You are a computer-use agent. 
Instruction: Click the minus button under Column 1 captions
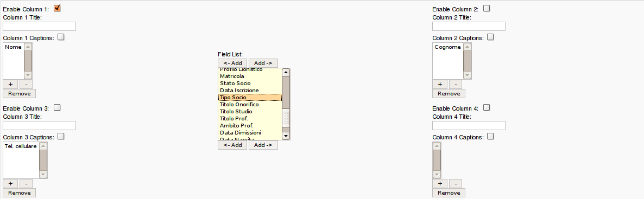[x=26, y=84]
